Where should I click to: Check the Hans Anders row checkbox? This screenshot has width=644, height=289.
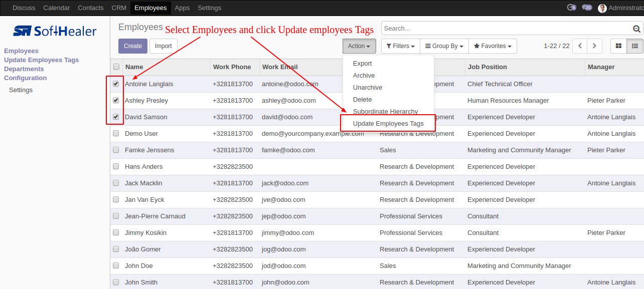pos(116,166)
